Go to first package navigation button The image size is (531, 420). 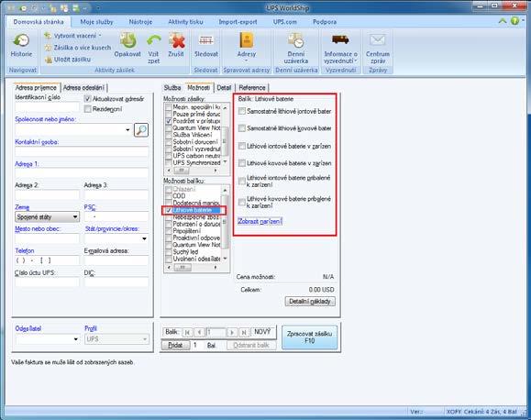coord(187,333)
